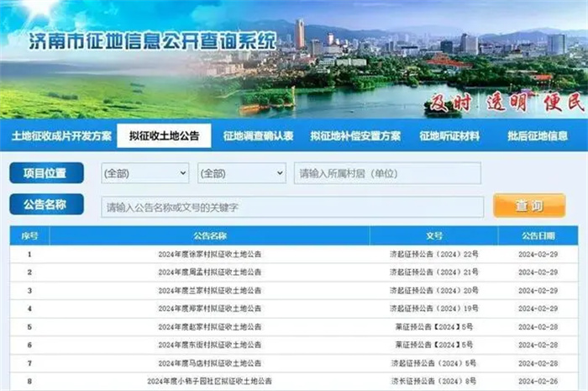Click the 2024-02-28 date in row 6
This screenshot has height=391, width=588.
coord(538,345)
